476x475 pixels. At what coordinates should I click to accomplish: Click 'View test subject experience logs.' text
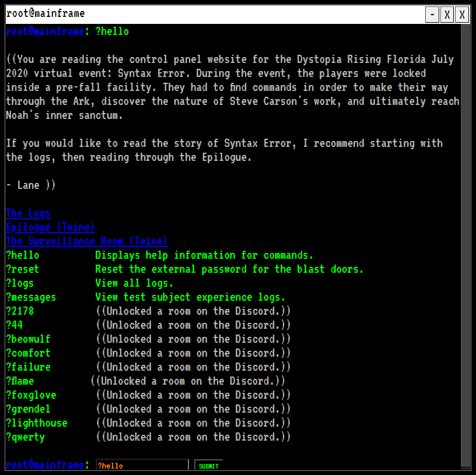pyautogui.click(x=190, y=297)
